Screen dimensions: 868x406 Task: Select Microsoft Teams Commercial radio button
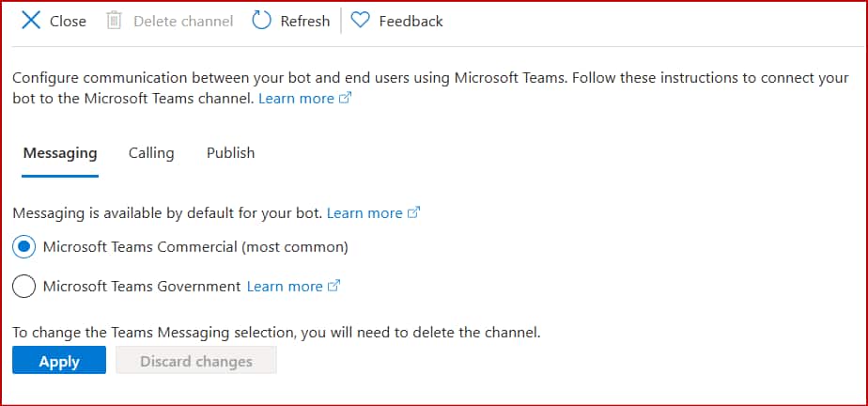tap(24, 247)
